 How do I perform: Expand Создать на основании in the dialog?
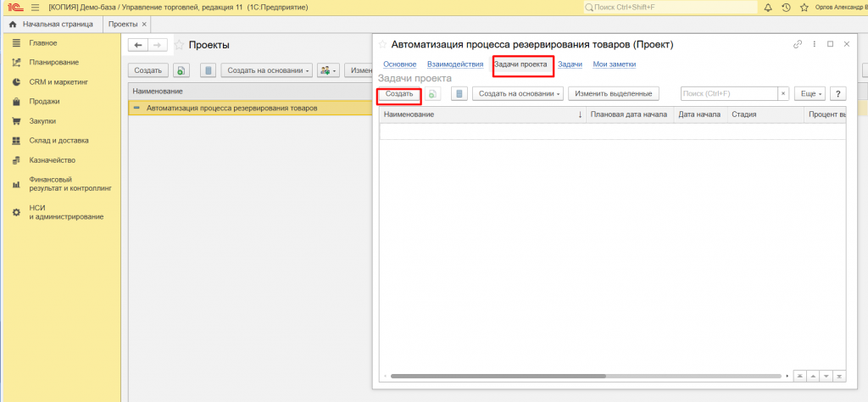coord(518,94)
